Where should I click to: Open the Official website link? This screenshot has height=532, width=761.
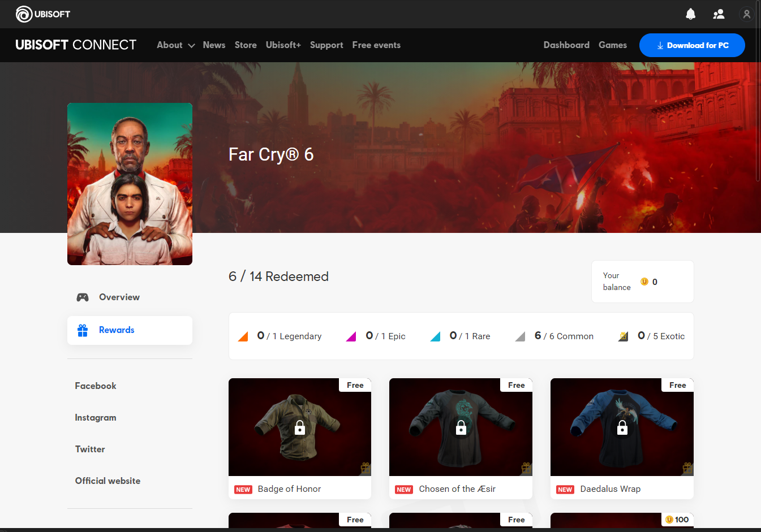(108, 481)
